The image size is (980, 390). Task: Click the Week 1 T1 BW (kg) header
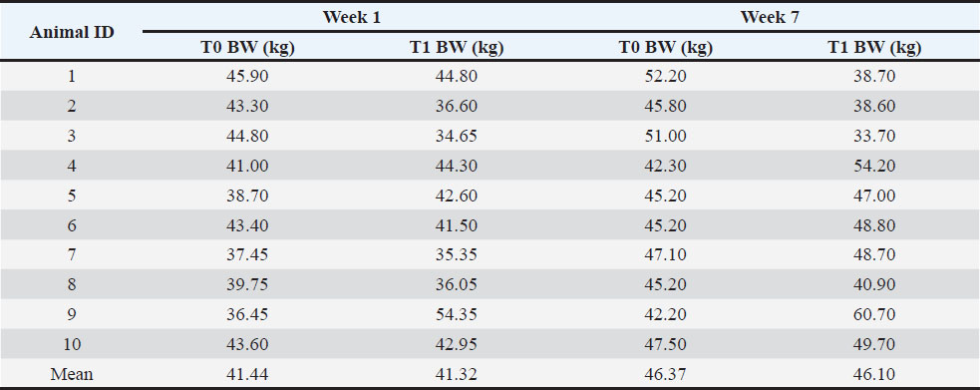(457, 48)
